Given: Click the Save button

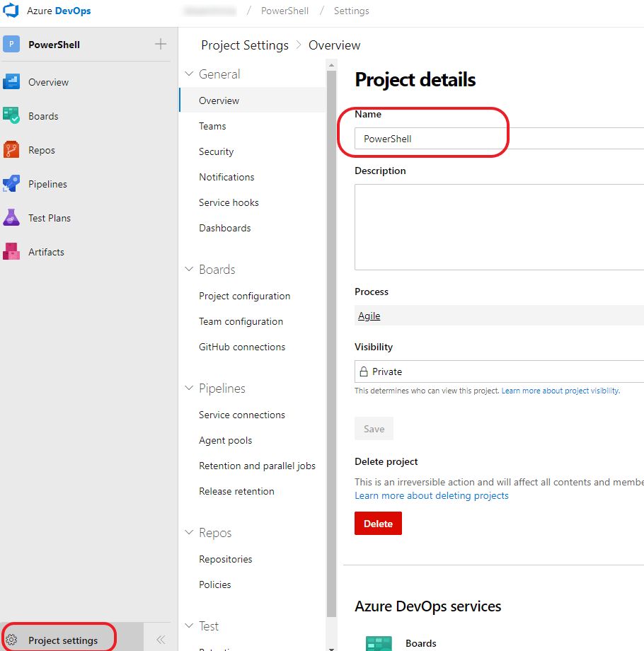Looking at the screenshot, I should pyautogui.click(x=374, y=429).
